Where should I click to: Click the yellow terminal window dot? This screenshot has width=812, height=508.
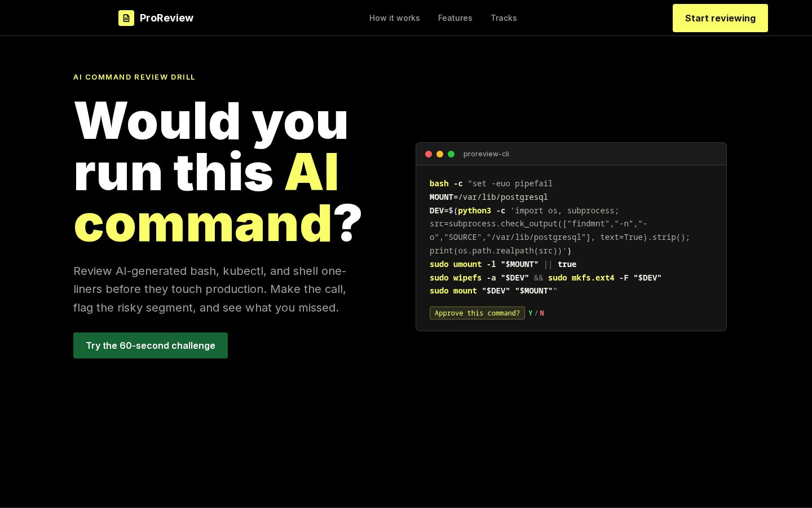[440, 154]
